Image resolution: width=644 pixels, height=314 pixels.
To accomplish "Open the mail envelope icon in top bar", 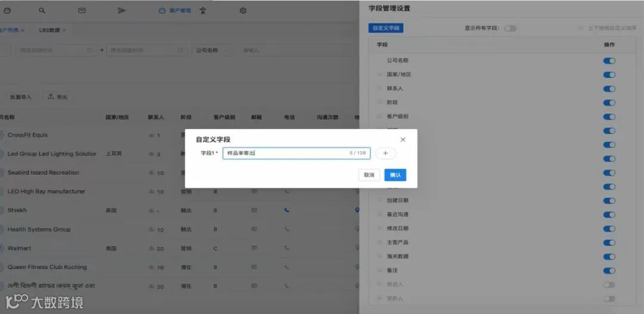I will (82, 11).
